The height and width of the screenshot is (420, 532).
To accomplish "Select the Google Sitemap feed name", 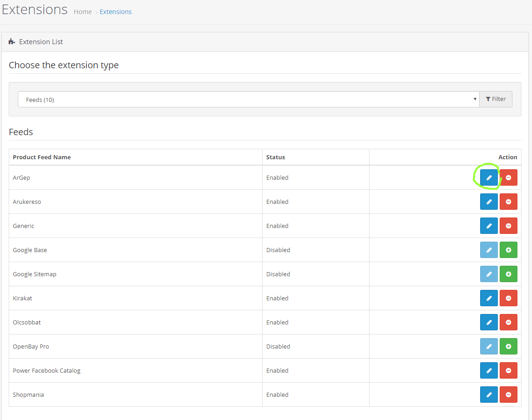I will tap(35, 274).
